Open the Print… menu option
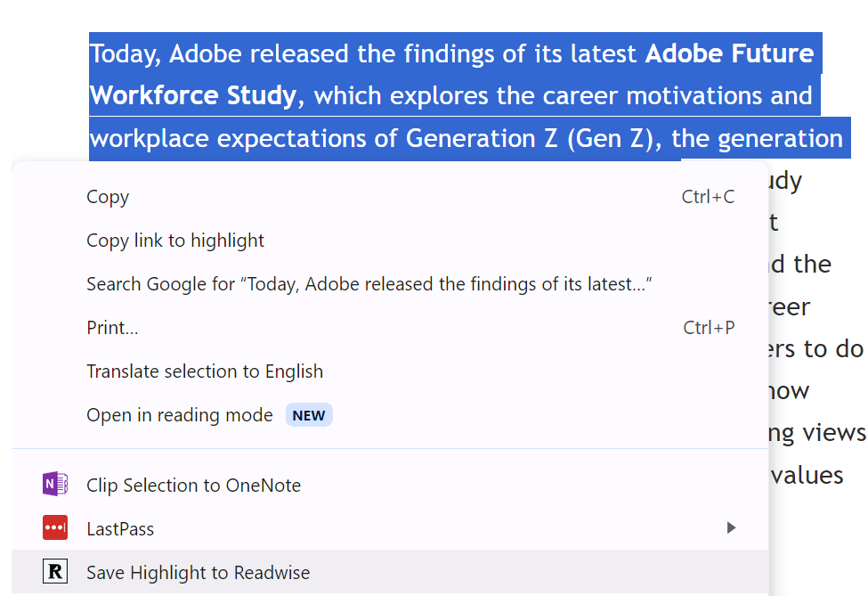 (112, 328)
